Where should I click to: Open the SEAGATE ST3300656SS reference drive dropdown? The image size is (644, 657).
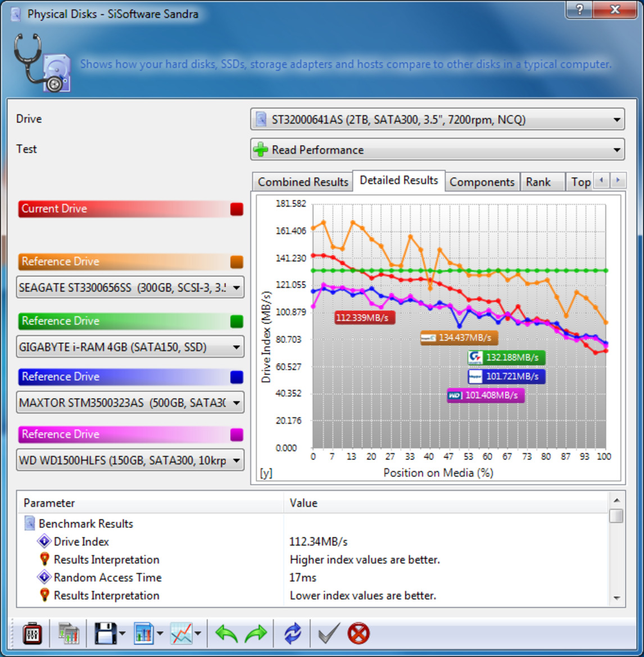tap(130, 288)
